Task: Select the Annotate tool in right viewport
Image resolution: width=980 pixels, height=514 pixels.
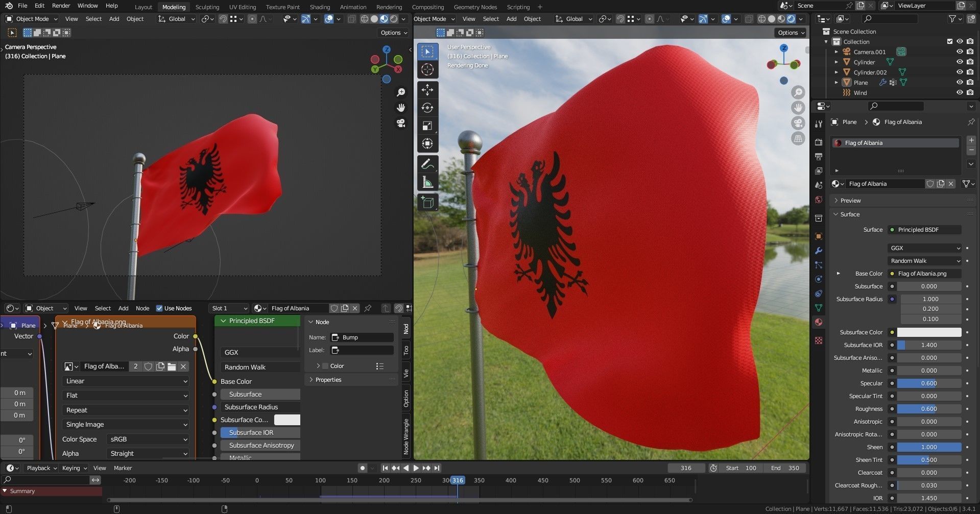Action: pyautogui.click(x=427, y=164)
